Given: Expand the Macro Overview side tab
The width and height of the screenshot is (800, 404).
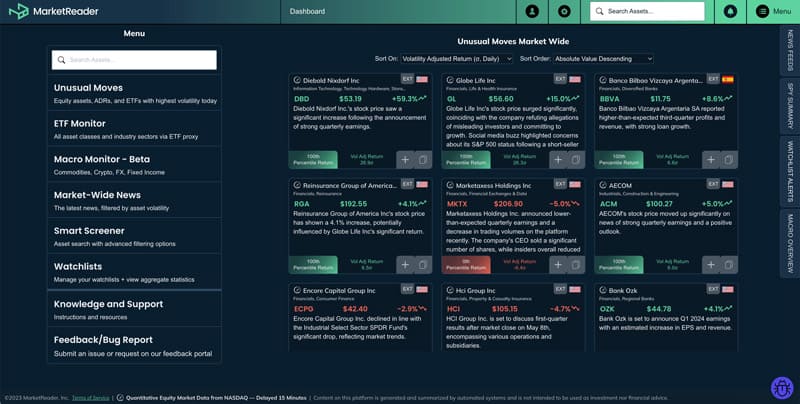Looking at the screenshot, I should tap(790, 243).
